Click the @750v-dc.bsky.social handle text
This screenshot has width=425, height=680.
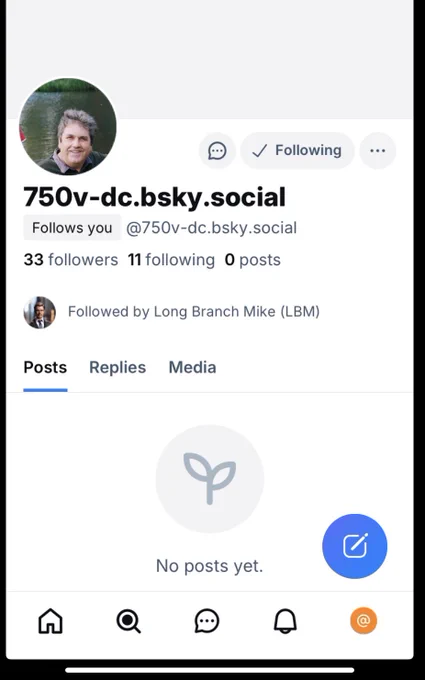click(211, 228)
